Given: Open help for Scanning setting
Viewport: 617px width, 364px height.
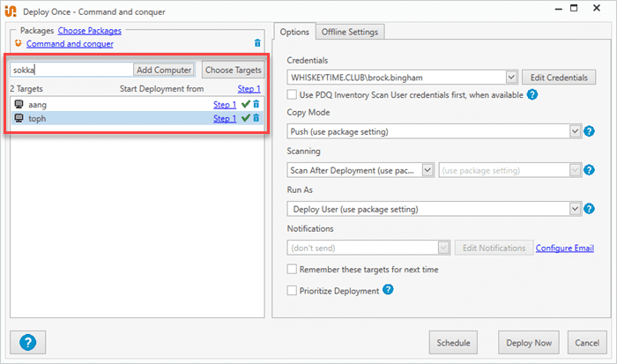Looking at the screenshot, I should point(589,170).
